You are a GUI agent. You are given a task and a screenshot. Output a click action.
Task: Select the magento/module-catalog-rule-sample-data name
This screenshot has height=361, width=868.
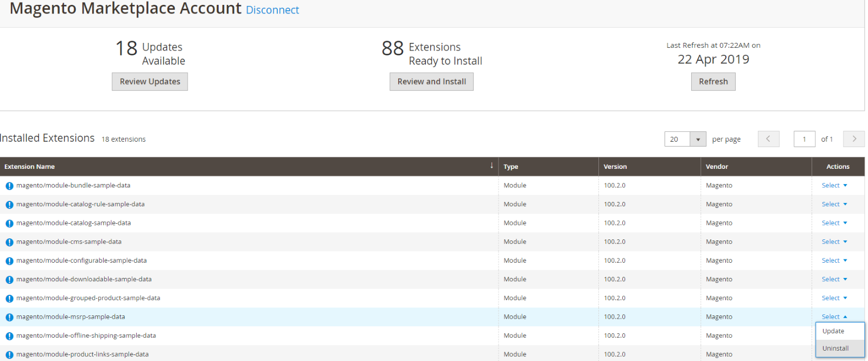(x=80, y=204)
